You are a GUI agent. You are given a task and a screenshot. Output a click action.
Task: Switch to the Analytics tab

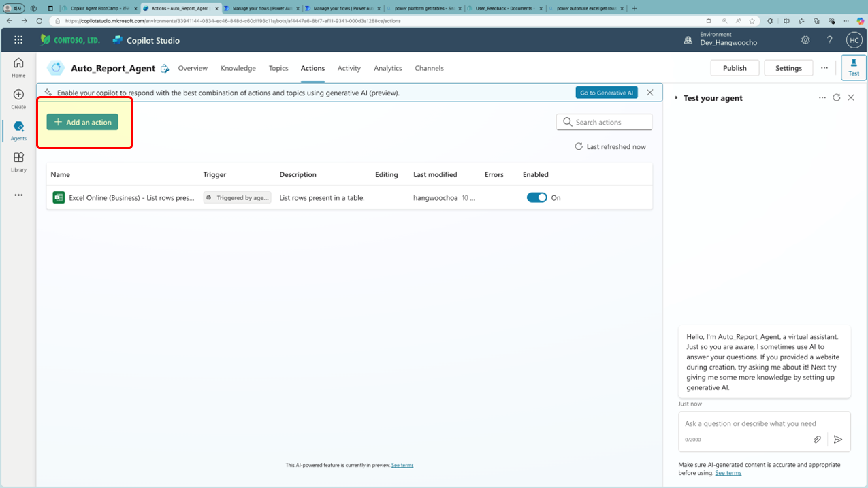tap(388, 68)
